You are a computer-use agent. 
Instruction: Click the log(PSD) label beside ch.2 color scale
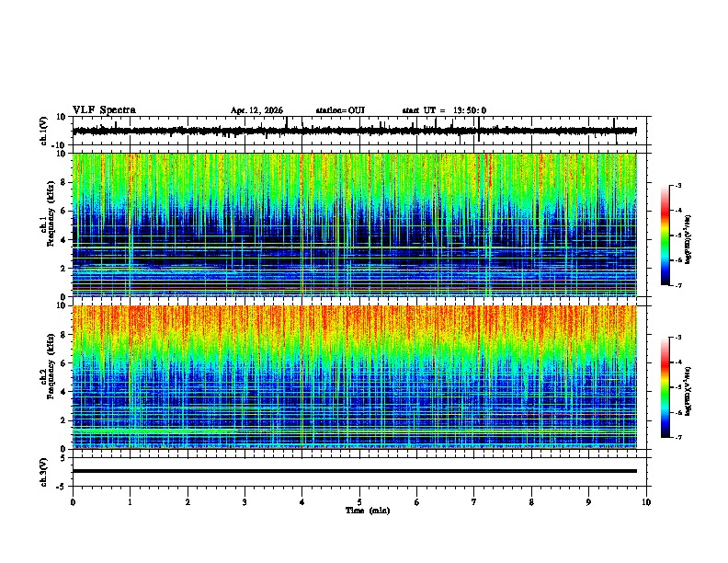688,391
